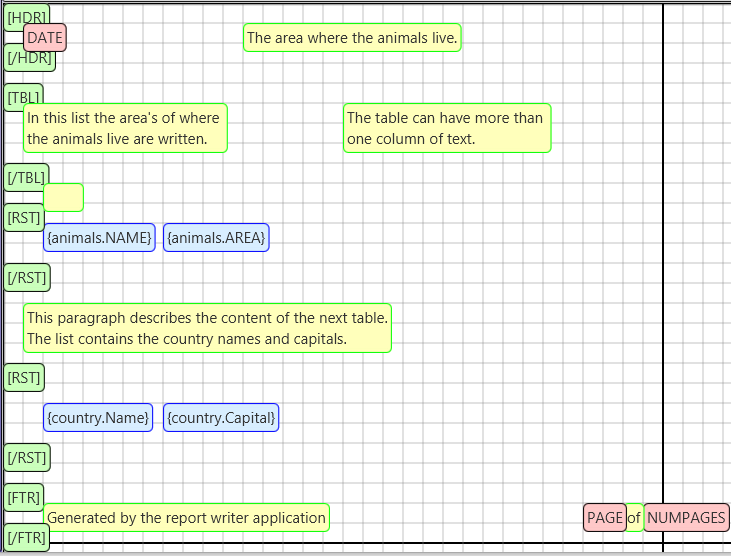Select the [/RST] tag below animals fields
731x556 pixels.
pos(27,278)
